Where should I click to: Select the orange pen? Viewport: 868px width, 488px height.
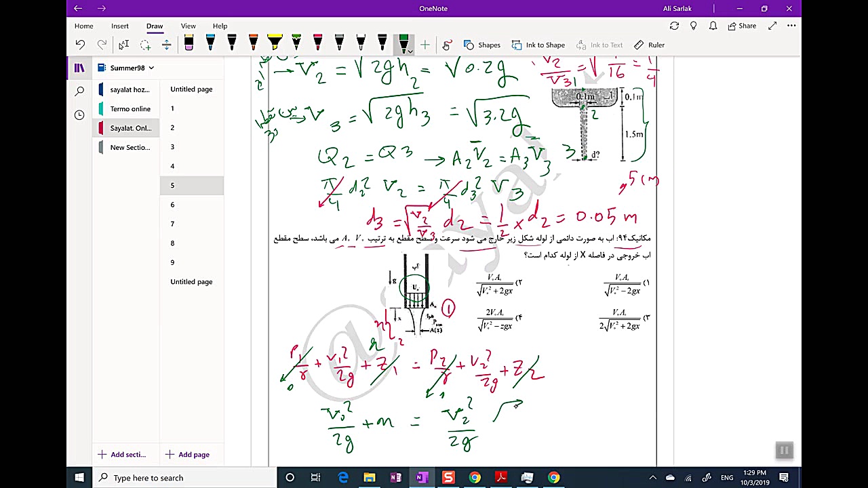pyautogui.click(x=253, y=44)
